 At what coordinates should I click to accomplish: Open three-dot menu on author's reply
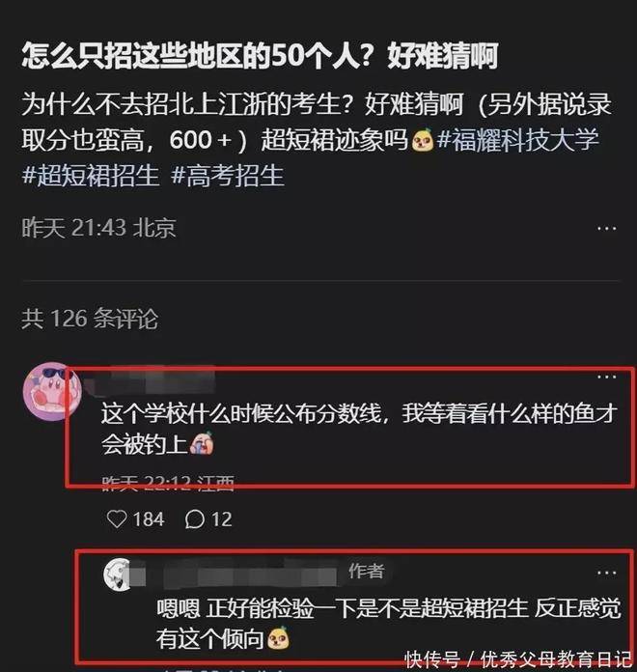click(x=606, y=573)
